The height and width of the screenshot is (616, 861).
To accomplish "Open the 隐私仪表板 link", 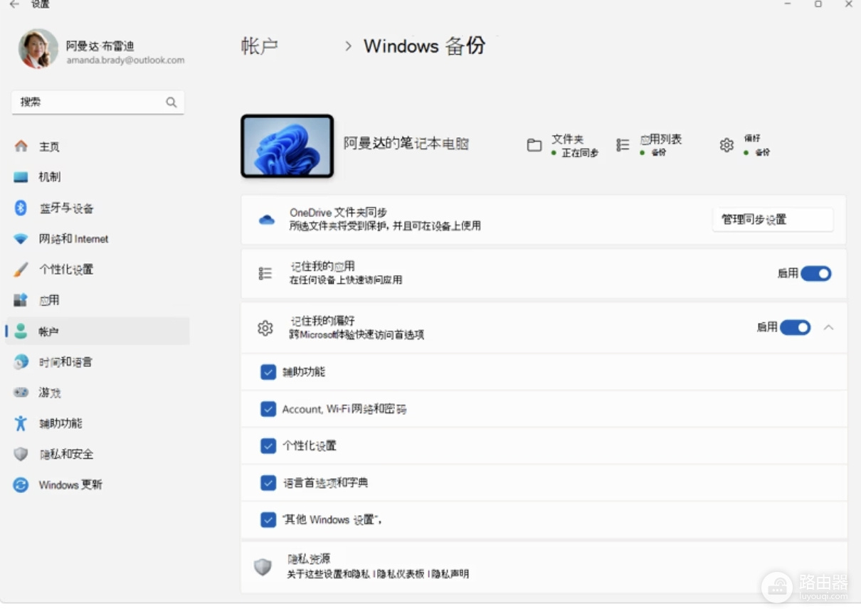I will pyautogui.click(x=401, y=574).
